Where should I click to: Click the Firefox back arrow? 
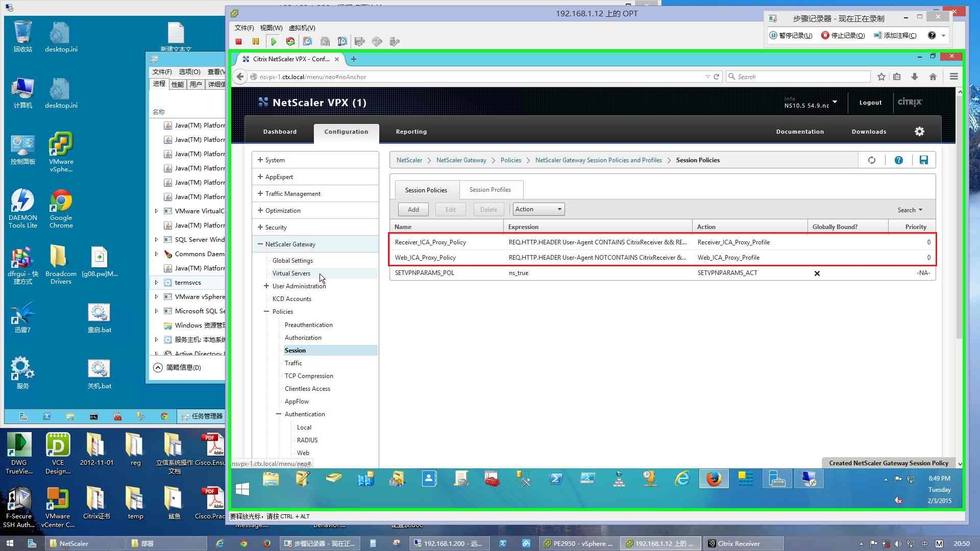pos(240,77)
